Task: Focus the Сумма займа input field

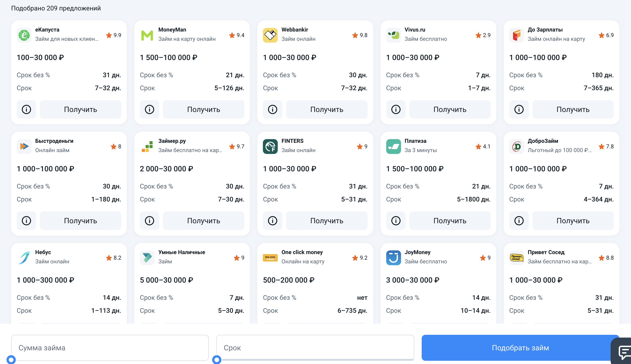Action: 110,348
